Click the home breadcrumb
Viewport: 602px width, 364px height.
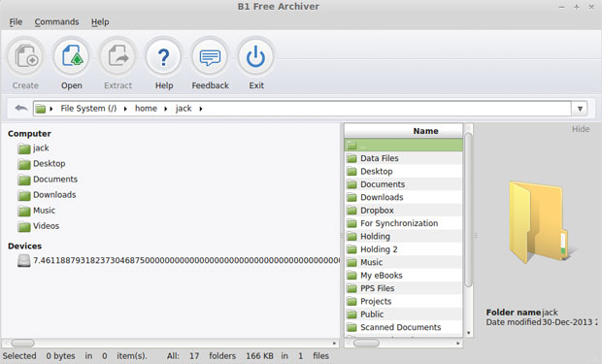146,109
